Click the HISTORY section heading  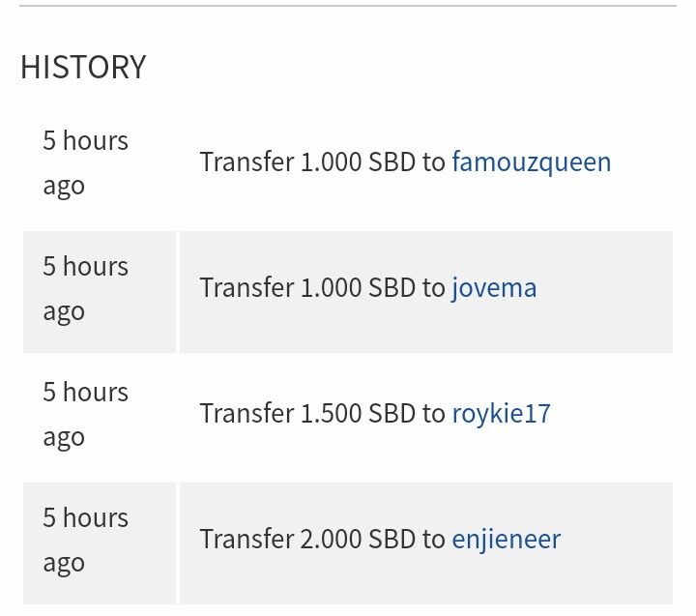tap(83, 67)
